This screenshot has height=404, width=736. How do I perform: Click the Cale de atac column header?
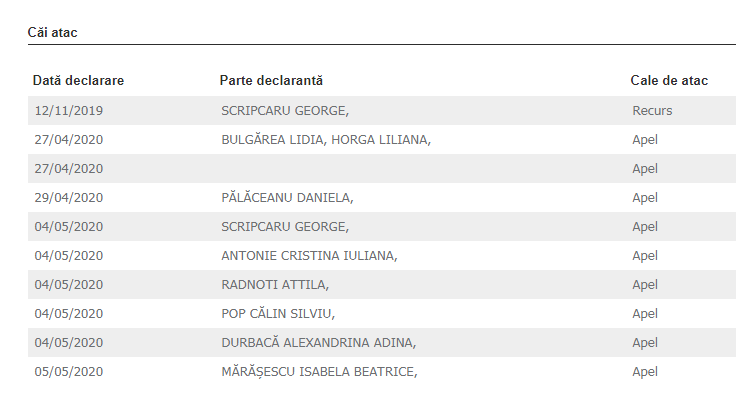point(669,80)
